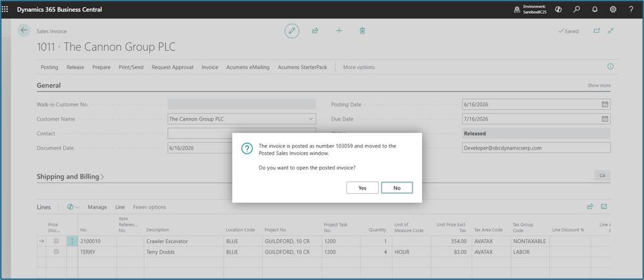Open Due Date calendar picker
This screenshot has width=644, height=280.
tap(605, 119)
